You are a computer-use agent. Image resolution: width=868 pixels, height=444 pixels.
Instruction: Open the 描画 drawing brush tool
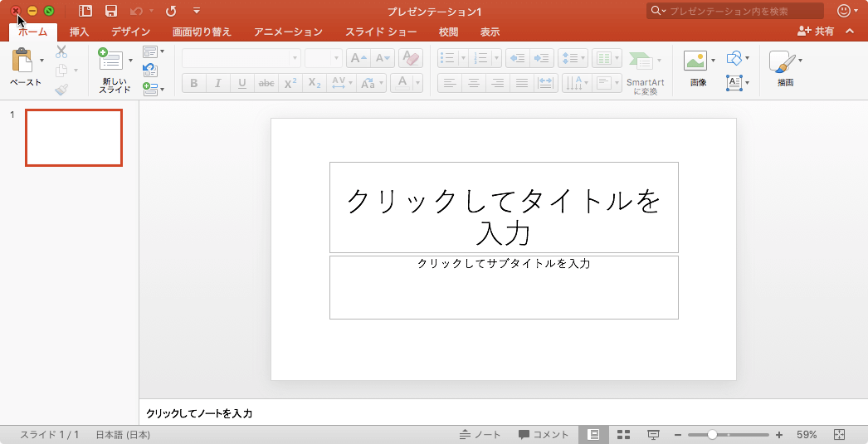[x=780, y=61]
